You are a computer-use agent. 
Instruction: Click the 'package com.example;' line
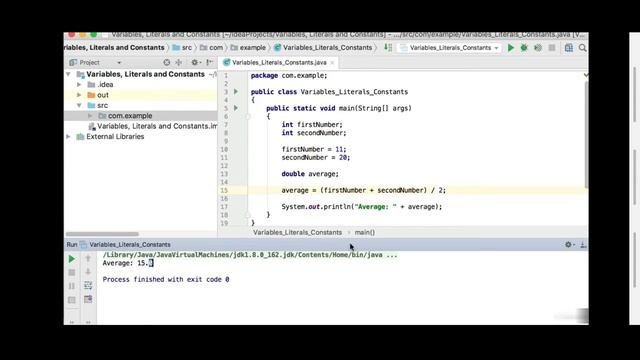point(289,76)
